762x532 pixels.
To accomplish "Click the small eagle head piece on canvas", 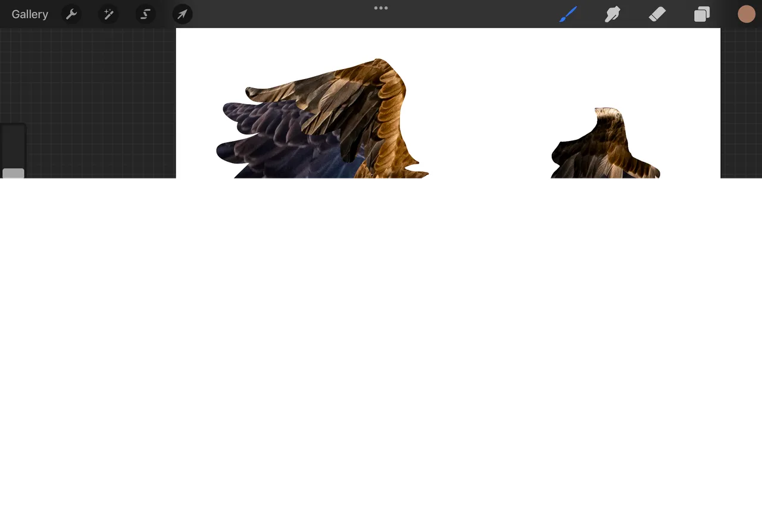I will [x=605, y=143].
